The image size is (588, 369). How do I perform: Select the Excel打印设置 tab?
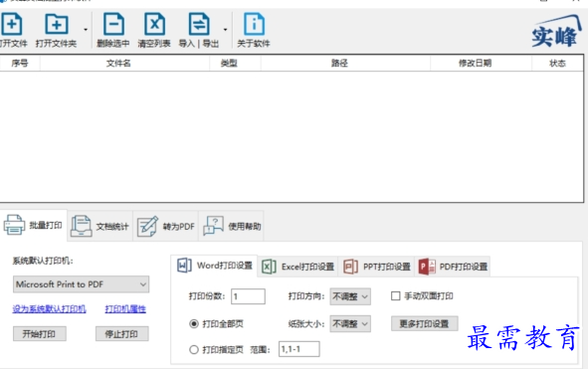(297, 267)
